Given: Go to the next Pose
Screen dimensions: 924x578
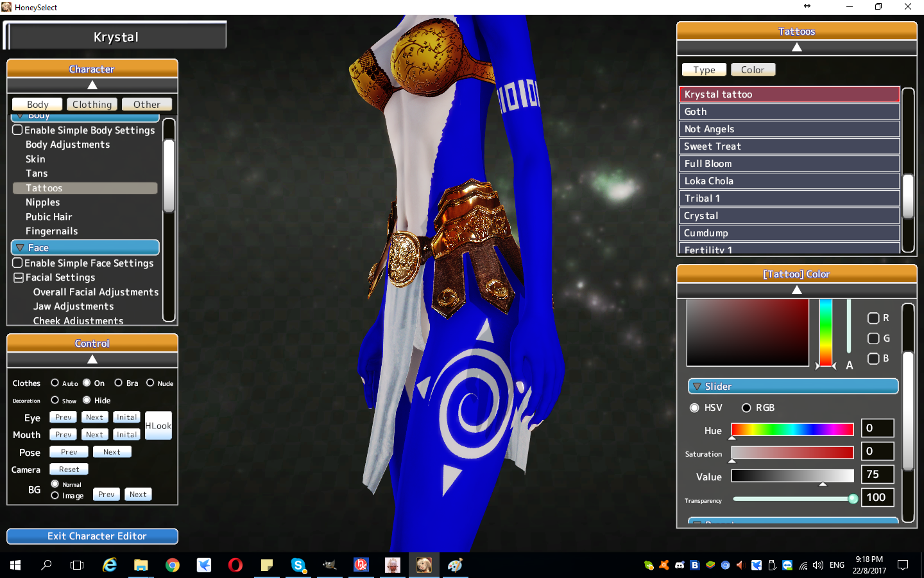Looking at the screenshot, I should [112, 452].
